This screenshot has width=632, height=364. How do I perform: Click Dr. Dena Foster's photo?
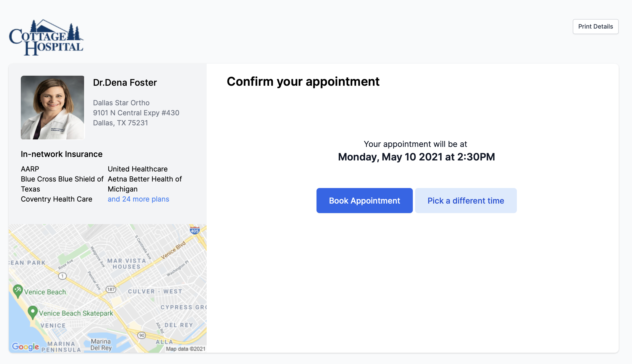53,108
